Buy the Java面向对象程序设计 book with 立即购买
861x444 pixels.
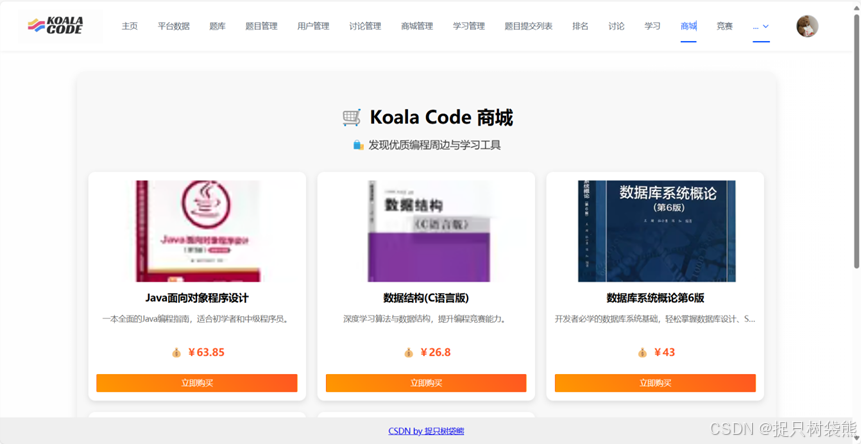[x=197, y=383]
